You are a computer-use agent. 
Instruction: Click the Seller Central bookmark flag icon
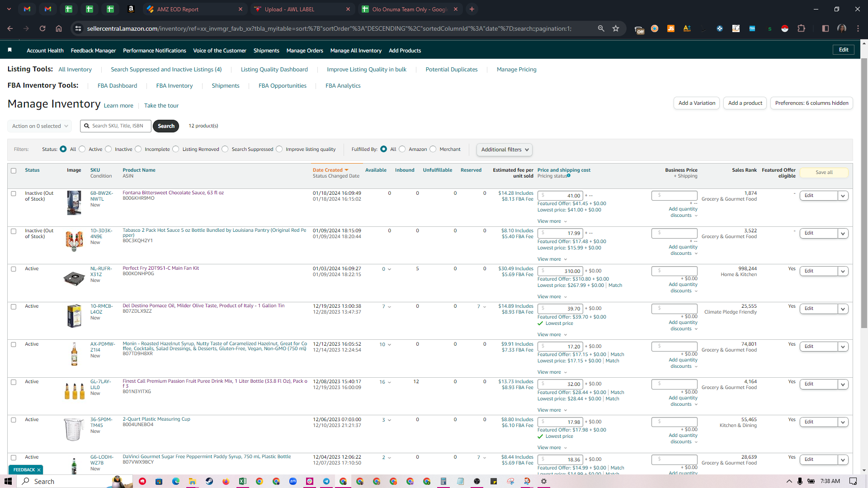point(9,50)
